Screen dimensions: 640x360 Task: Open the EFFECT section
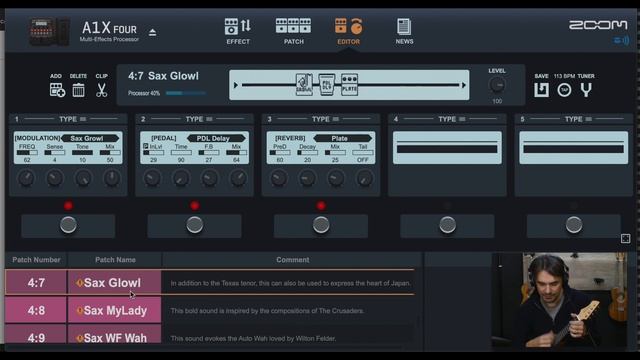point(238,31)
